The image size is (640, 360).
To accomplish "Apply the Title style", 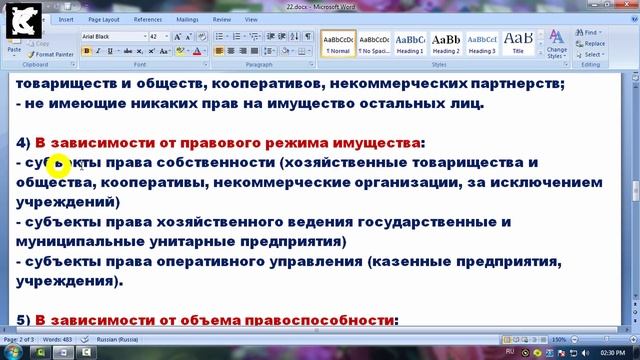I will [x=518, y=43].
